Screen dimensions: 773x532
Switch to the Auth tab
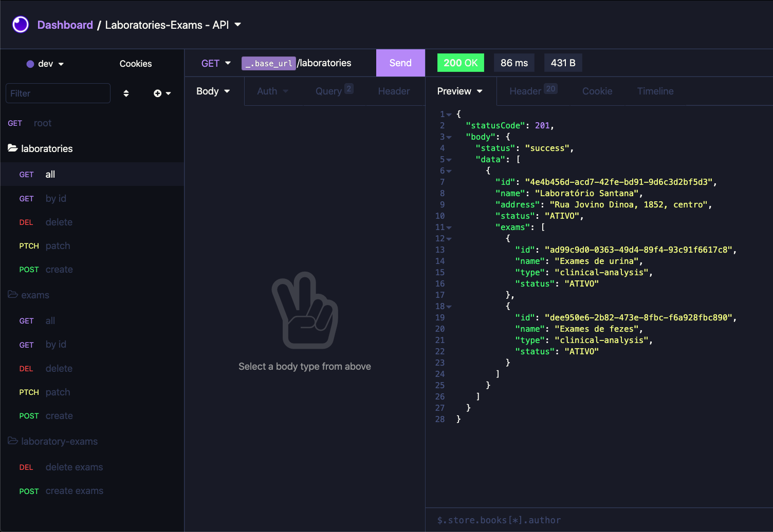click(273, 91)
